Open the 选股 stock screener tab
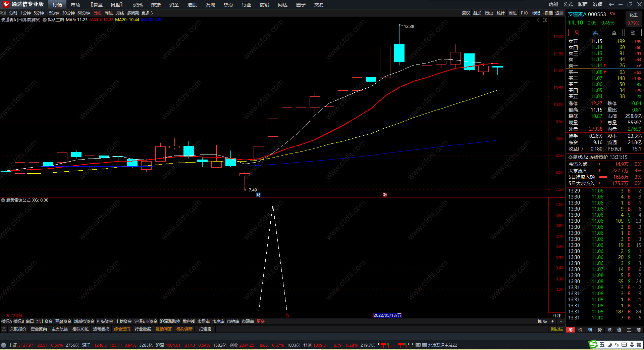The image size is (644, 350). coord(192,5)
